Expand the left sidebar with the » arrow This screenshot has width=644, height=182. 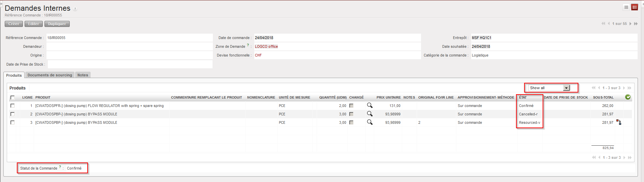click(1, 3)
